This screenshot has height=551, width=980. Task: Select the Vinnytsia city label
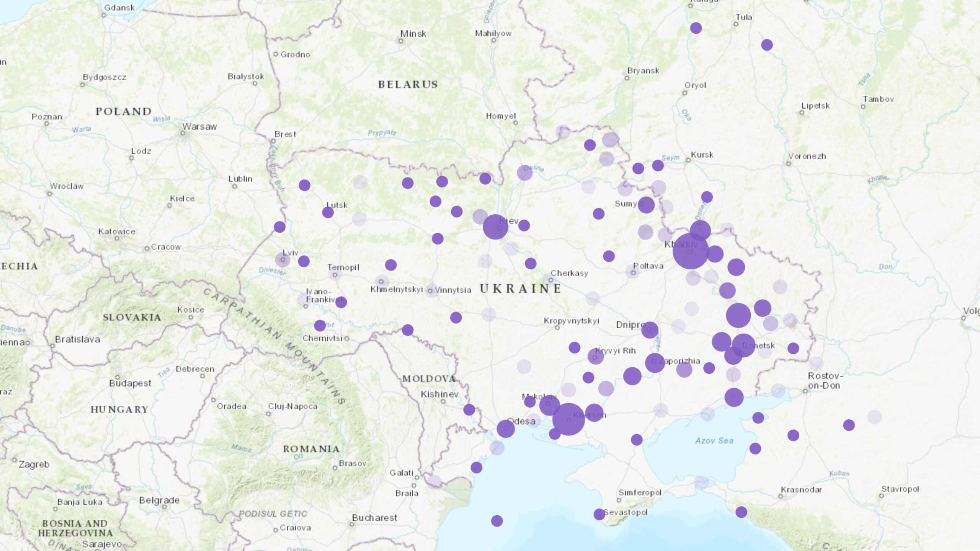[x=452, y=290]
